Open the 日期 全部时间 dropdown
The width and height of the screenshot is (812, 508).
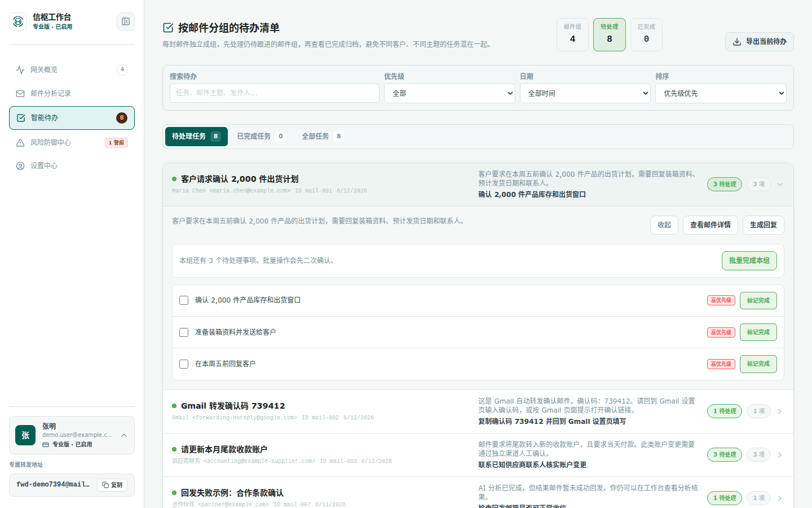[x=585, y=94]
